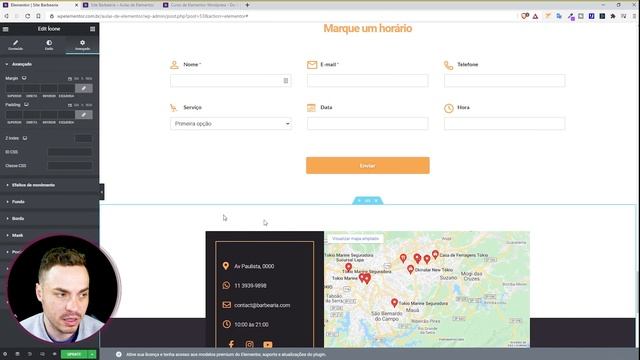Open Brave Shields icon
This screenshot has height=360, width=640.
click(x=524, y=16)
